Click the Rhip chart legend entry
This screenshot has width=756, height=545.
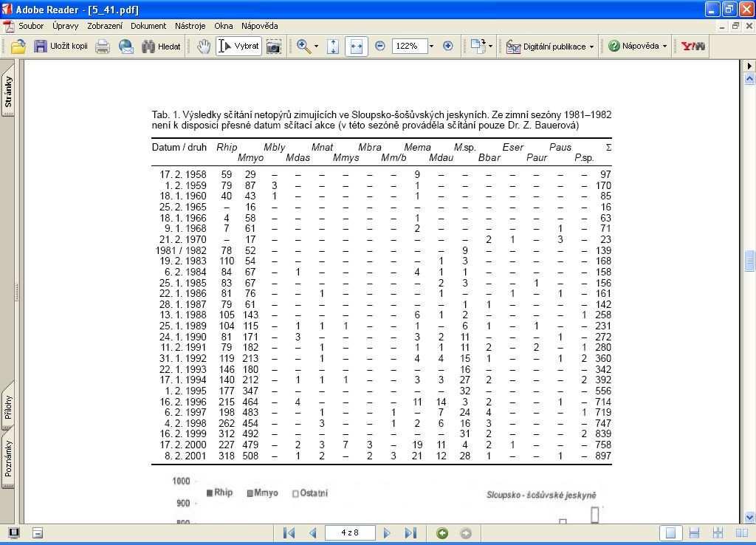tap(219, 493)
